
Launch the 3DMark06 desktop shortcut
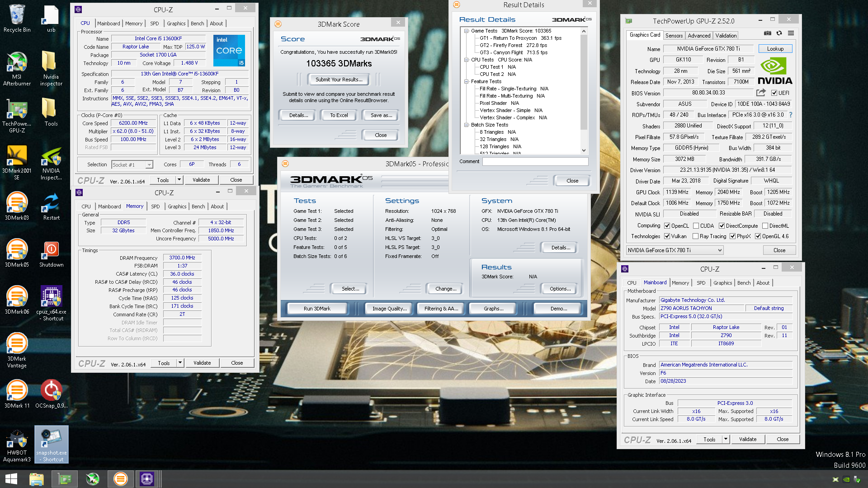[17, 300]
